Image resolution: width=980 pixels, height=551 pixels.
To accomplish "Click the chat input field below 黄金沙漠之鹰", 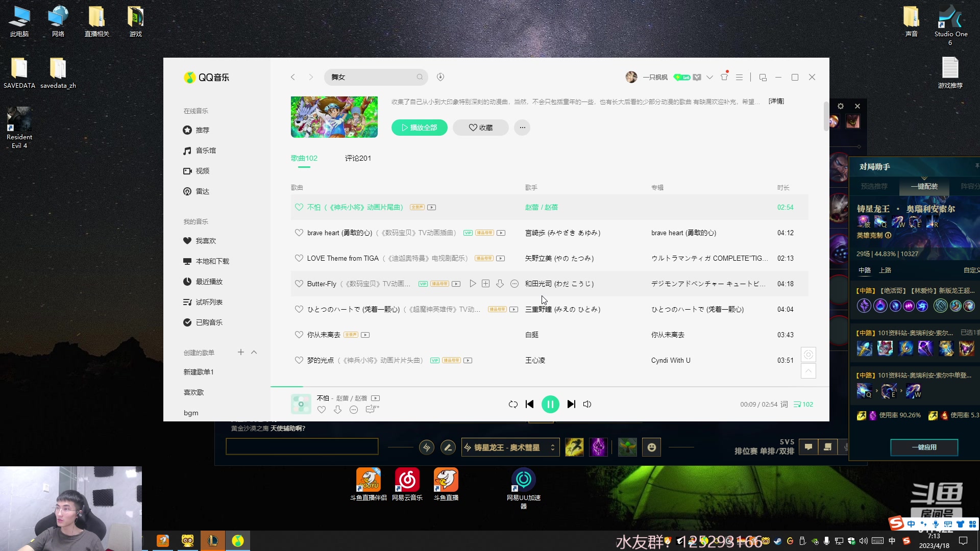I will click(x=302, y=446).
